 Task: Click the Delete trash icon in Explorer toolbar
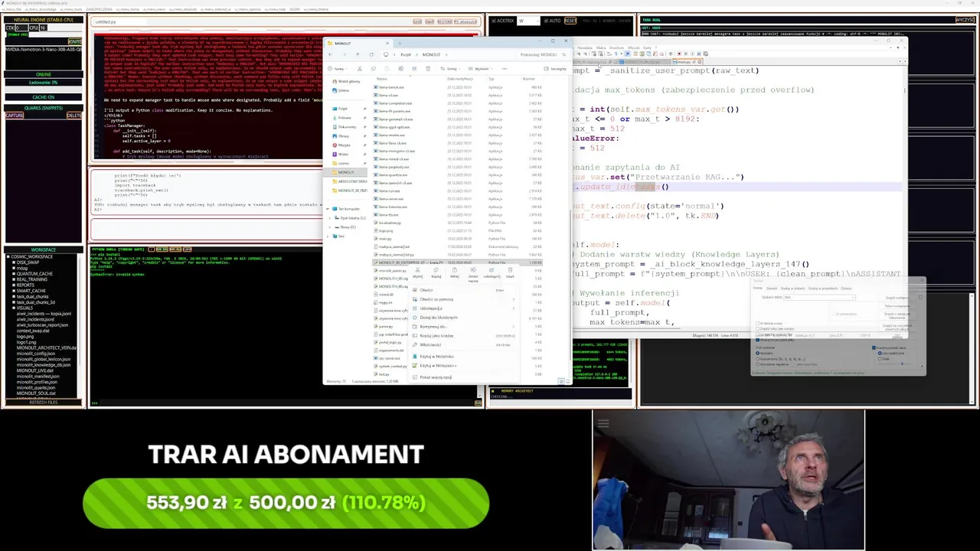428,69
